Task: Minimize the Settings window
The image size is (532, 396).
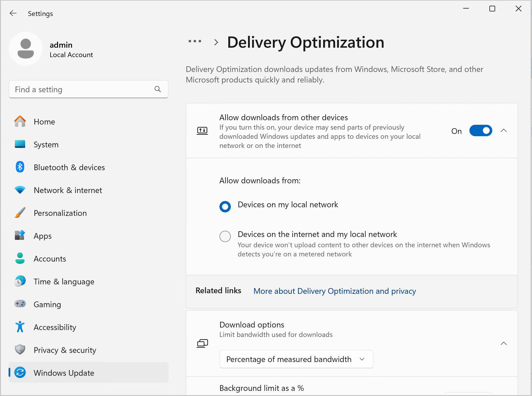Action: click(466, 9)
